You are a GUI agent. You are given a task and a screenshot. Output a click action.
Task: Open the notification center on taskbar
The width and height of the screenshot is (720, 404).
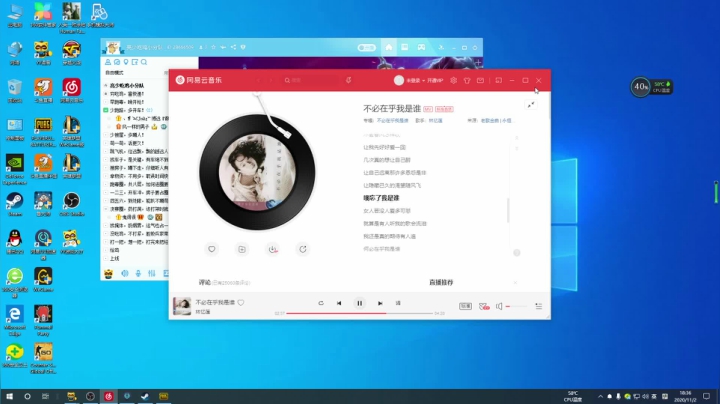(x=706, y=396)
